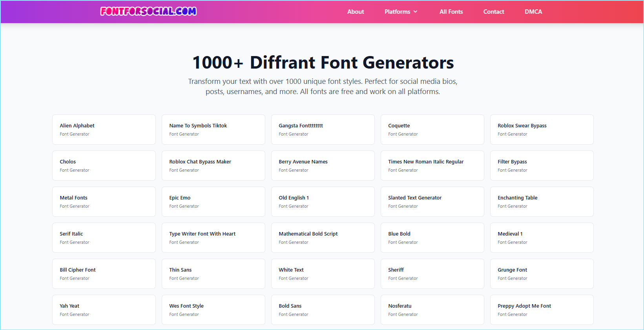Open the Nosferatu font generator
The image size is (644, 330).
[432, 310]
